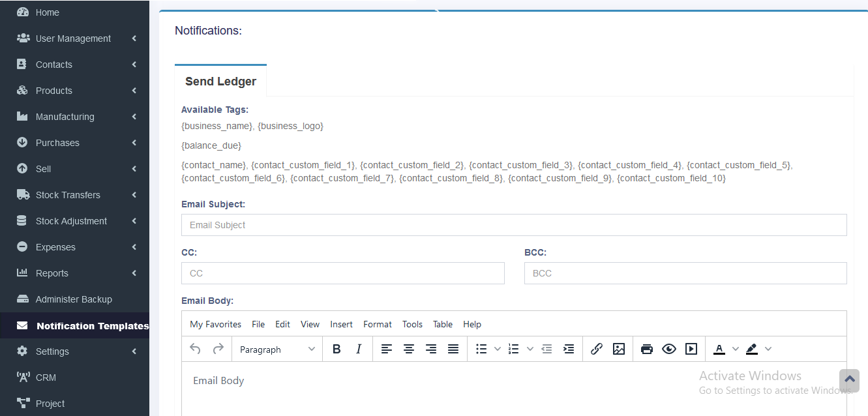The width and height of the screenshot is (868, 416).
Task: Click the Insert image icon
Action: 619,349
